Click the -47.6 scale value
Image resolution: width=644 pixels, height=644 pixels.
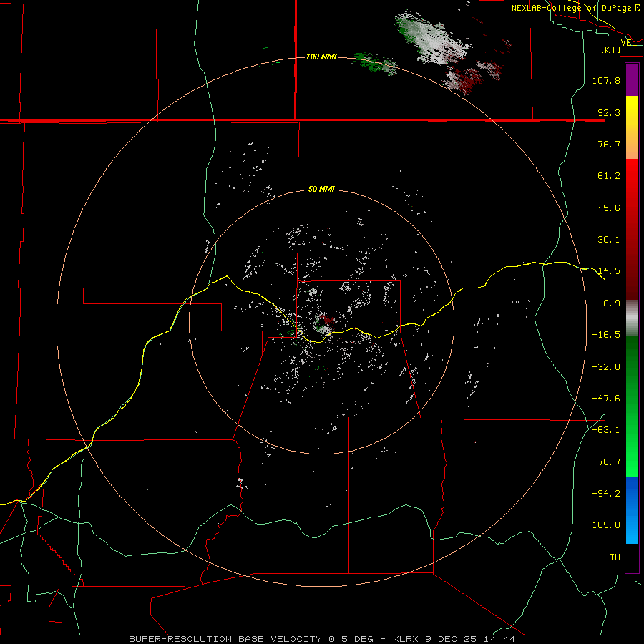coord(606,399)
